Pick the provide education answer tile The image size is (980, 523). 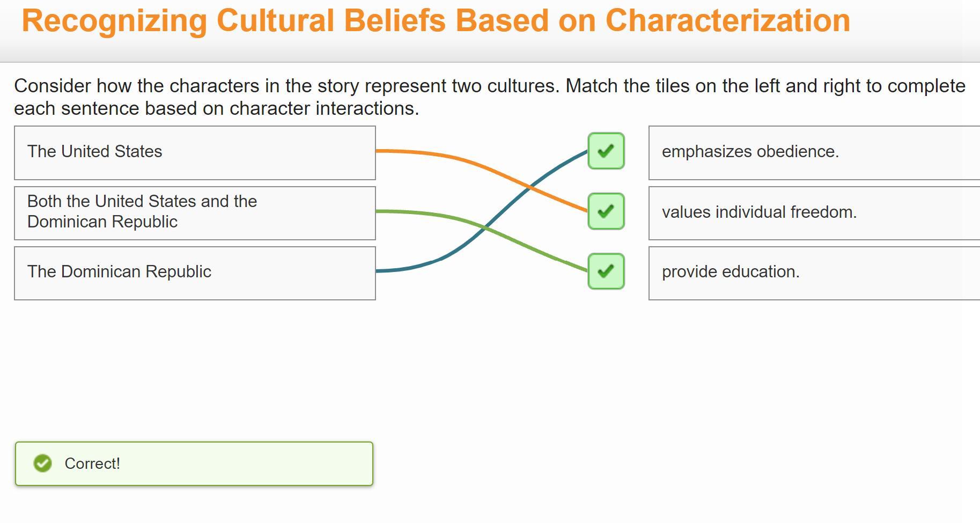(813, 273)
